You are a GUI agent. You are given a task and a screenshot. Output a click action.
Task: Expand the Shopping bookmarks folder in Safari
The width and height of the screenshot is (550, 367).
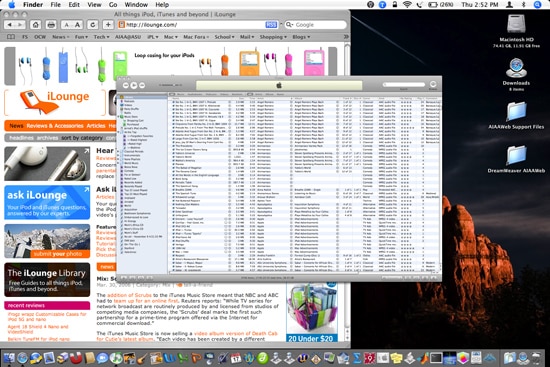point(273,37)
